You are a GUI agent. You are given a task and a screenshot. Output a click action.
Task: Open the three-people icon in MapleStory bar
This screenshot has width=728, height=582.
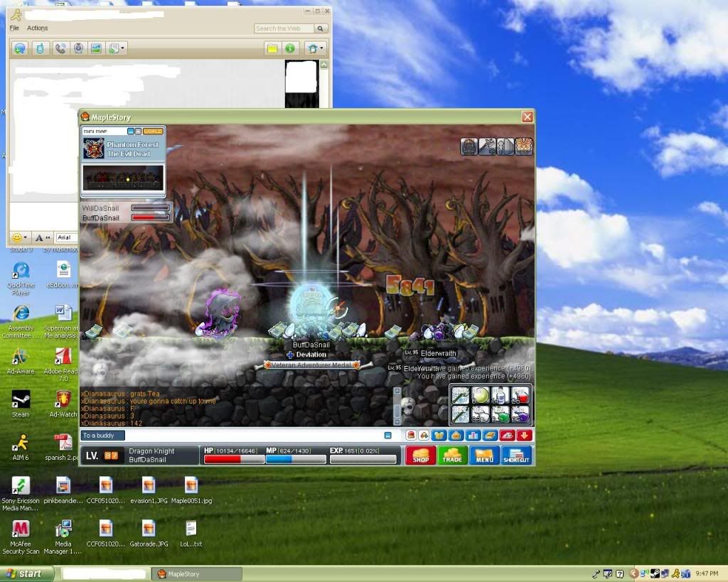click(x=424, y=436)
